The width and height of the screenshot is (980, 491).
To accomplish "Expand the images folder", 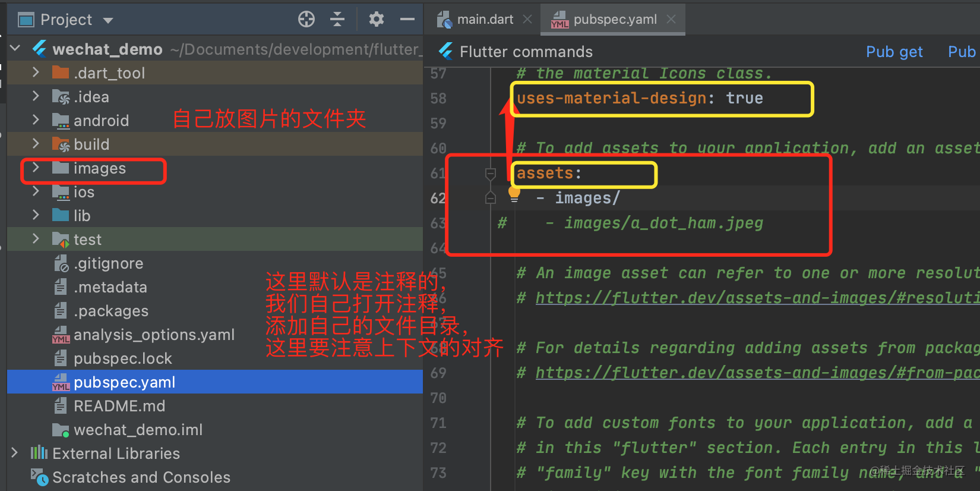I will pos(36,168).
